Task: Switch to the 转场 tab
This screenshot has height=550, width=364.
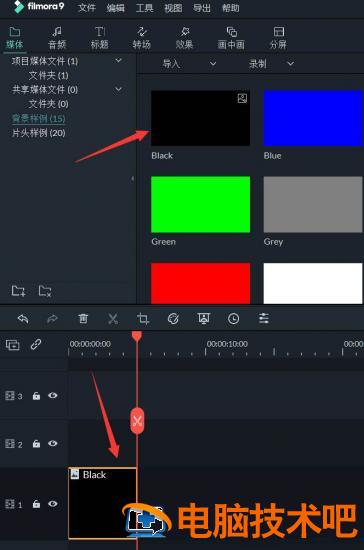Action: 142,38
